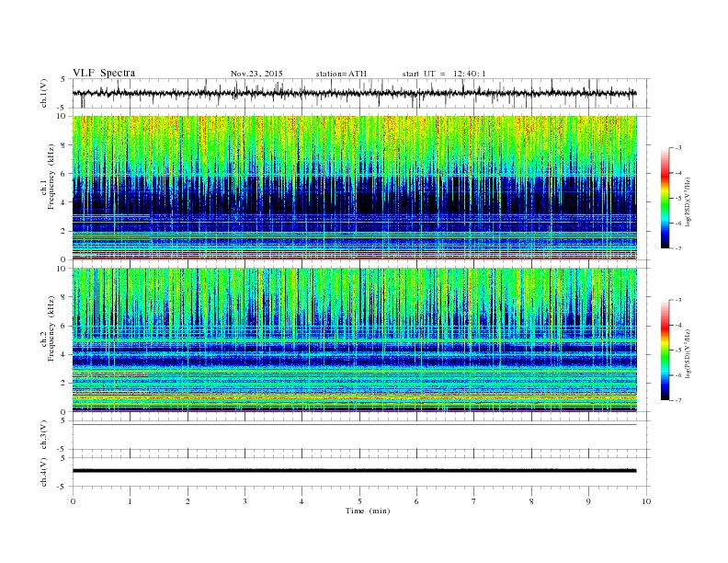The height and width of the screenshot is (563, 728).
Task: Click the 'ch.3(V)' axis label
Action: 44,435
